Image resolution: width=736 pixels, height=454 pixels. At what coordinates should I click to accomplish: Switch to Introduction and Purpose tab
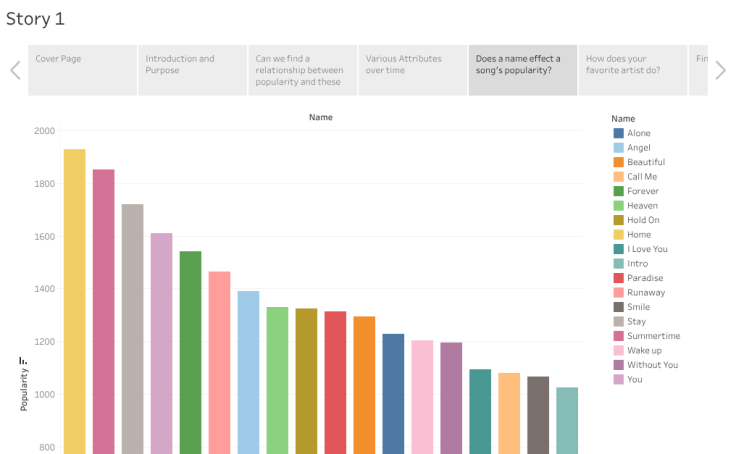pyautogui.click(x=192, y=70)
